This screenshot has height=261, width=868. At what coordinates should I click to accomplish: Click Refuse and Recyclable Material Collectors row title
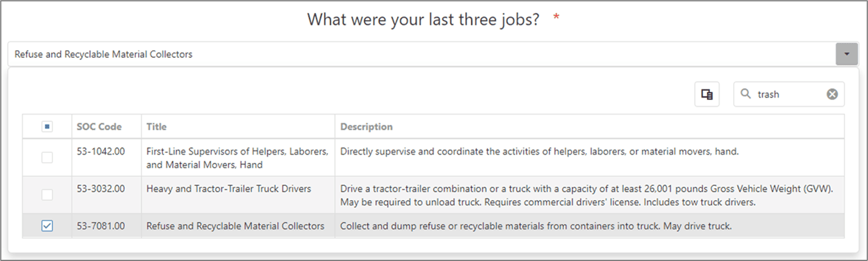[235, 226]
